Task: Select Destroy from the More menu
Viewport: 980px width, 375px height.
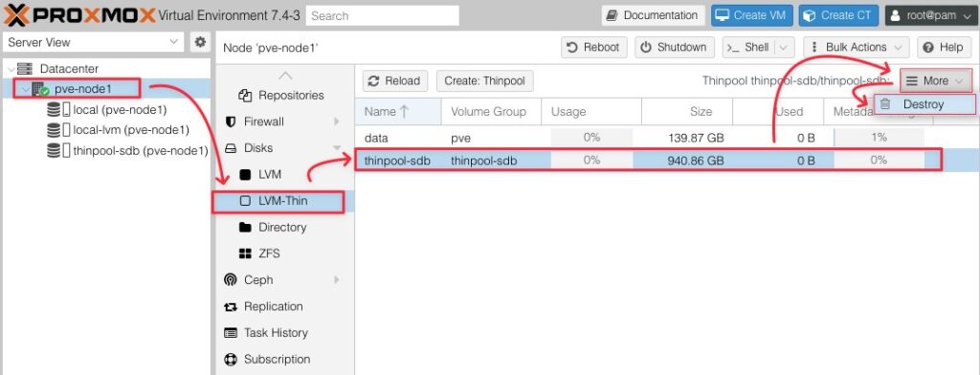Action: coord(924,104)
